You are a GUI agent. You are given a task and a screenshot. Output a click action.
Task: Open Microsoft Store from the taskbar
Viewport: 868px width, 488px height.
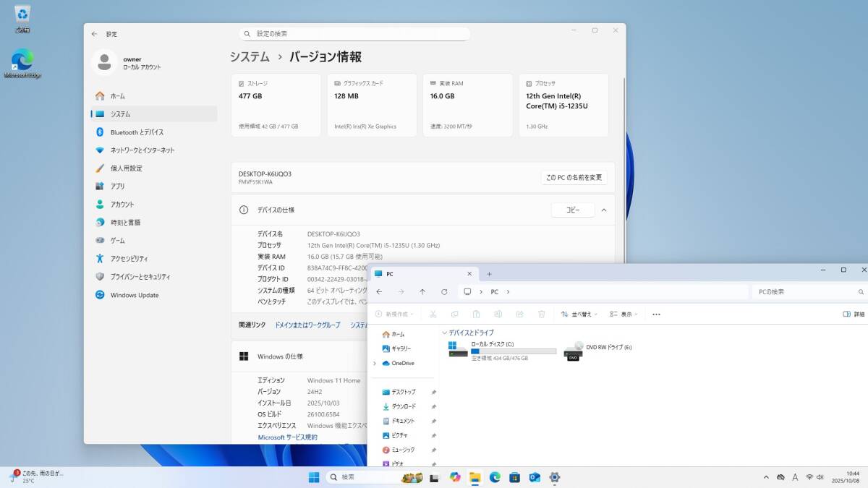click(x=514, y=478)
